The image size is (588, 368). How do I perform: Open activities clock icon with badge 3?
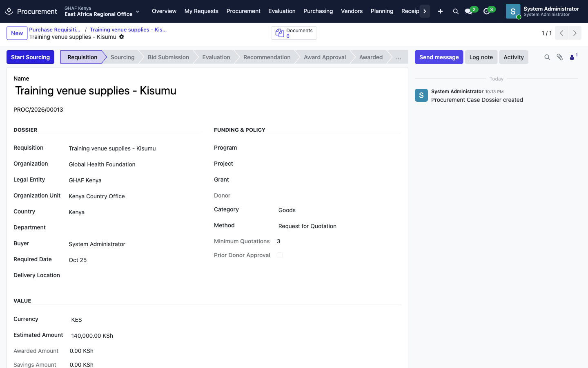[x=486, y=11]
